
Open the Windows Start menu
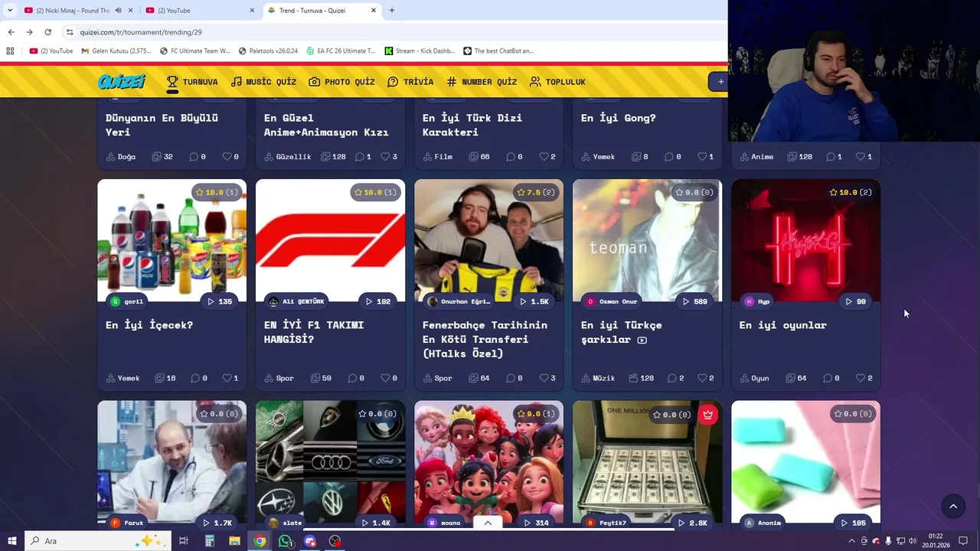(12, 541)
